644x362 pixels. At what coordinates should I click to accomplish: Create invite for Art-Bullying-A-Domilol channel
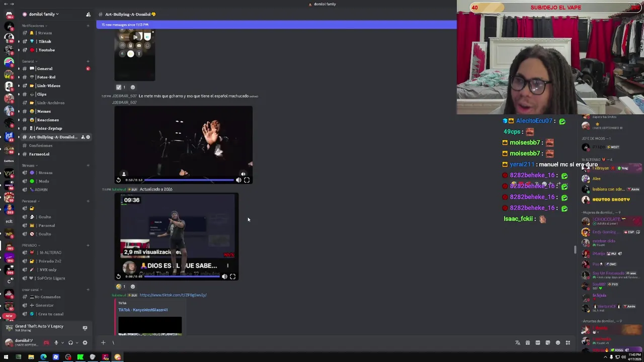83,137
